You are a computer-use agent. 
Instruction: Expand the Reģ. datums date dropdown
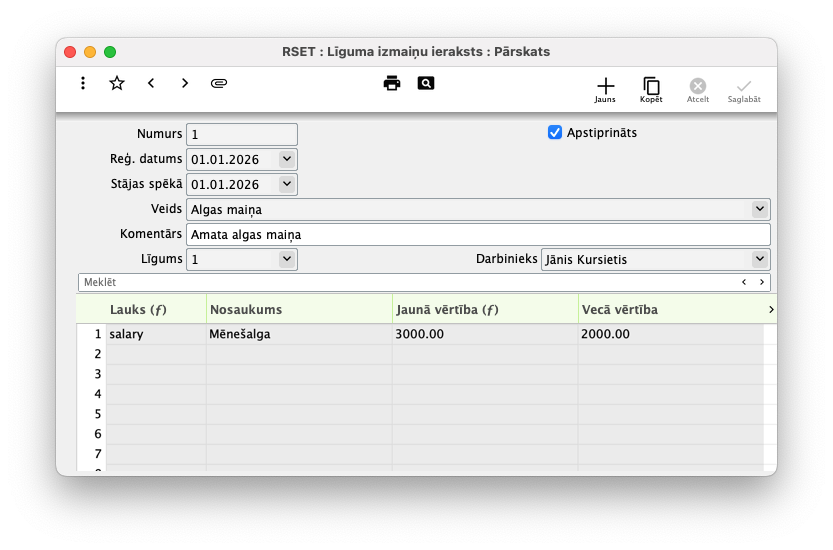[x=287, y=159]
